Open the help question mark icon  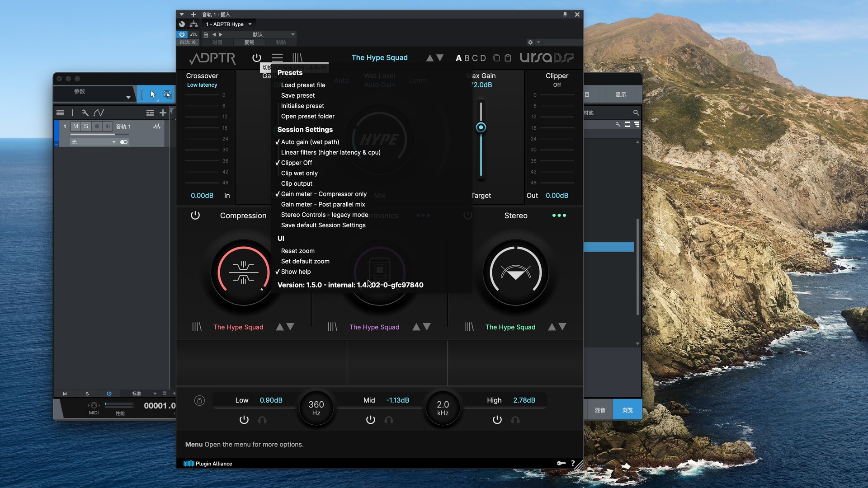573,463
